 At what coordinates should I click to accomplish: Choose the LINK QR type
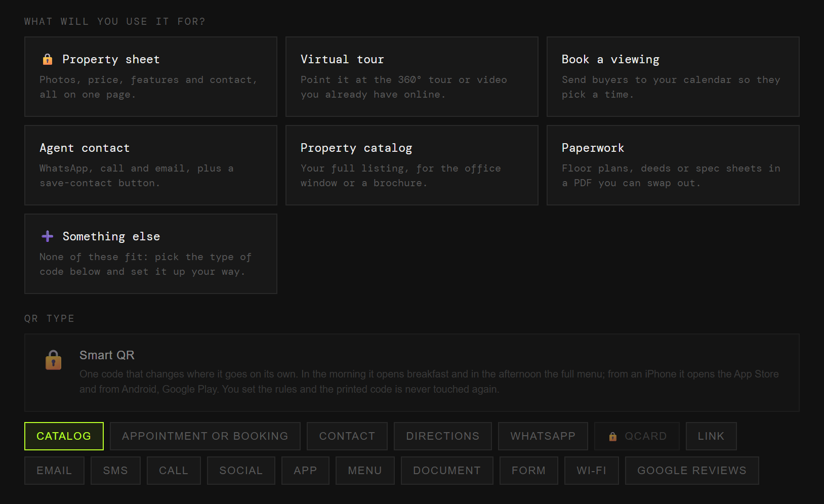click(x=711, y=436)
